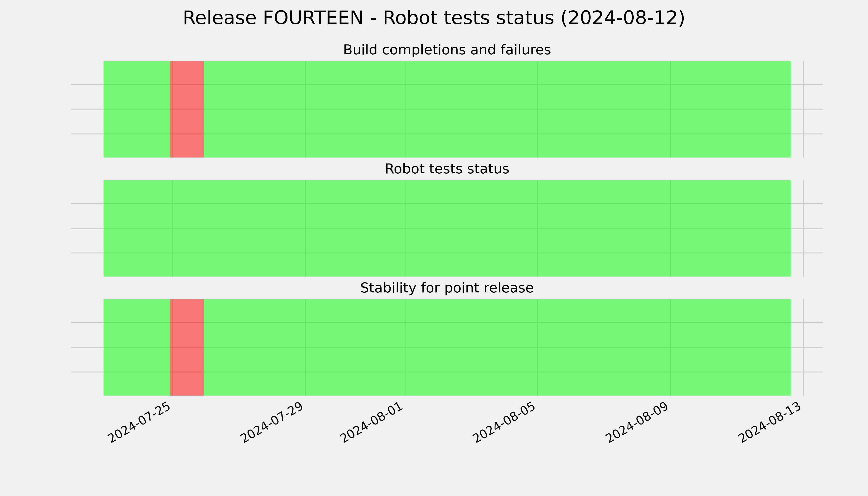The image size is (868, 496).
Task: Click the 2024-08-13 gridline in the Build completions chart
Action: click(x=803, y=109)
